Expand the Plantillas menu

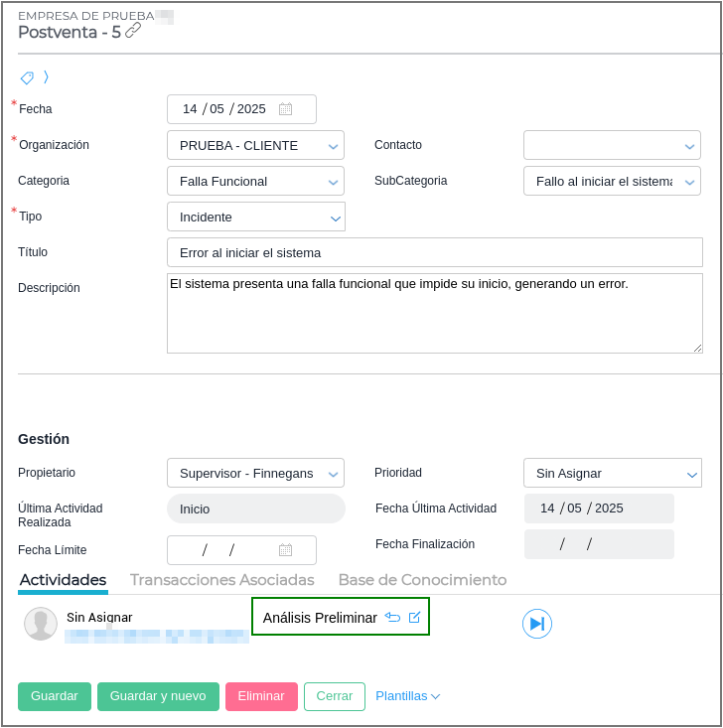tap(407, 696)
